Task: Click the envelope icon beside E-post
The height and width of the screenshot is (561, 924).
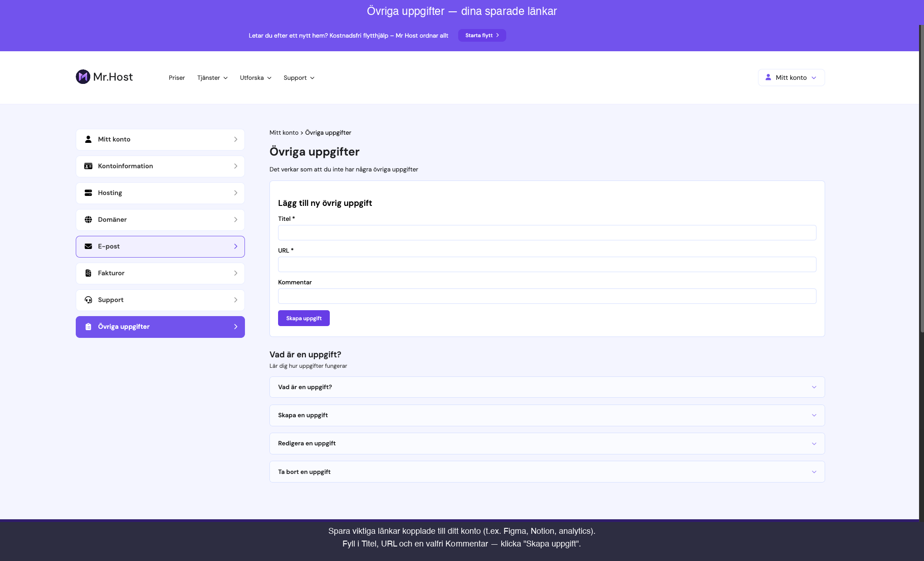Action: 88,246
